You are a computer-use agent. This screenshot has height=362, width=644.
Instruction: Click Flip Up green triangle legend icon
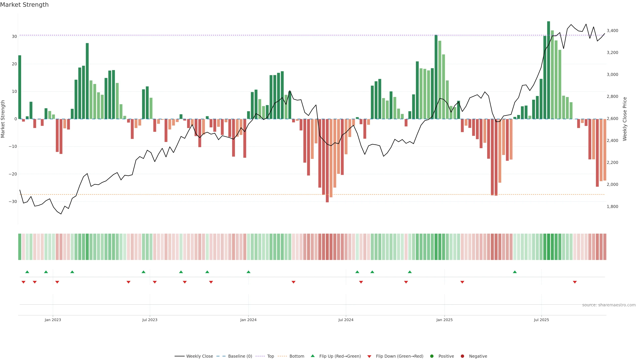pyautogui.click(x=312, y=356)
